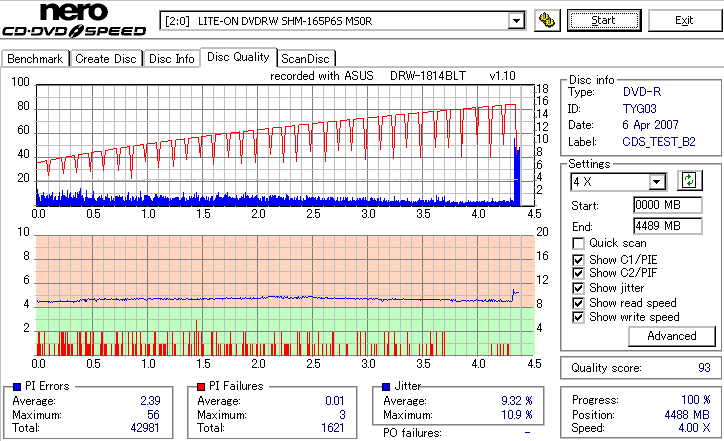Open the 4 X speed dropdown arrow
Screen dimensions: 724x441
point(656,182)
